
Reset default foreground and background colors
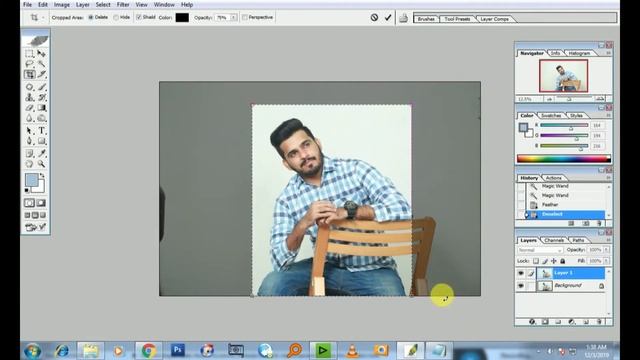[27, 190]
